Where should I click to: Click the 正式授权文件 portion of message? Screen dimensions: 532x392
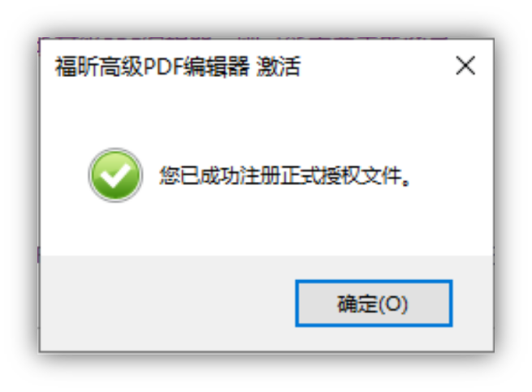click(340, 175)
